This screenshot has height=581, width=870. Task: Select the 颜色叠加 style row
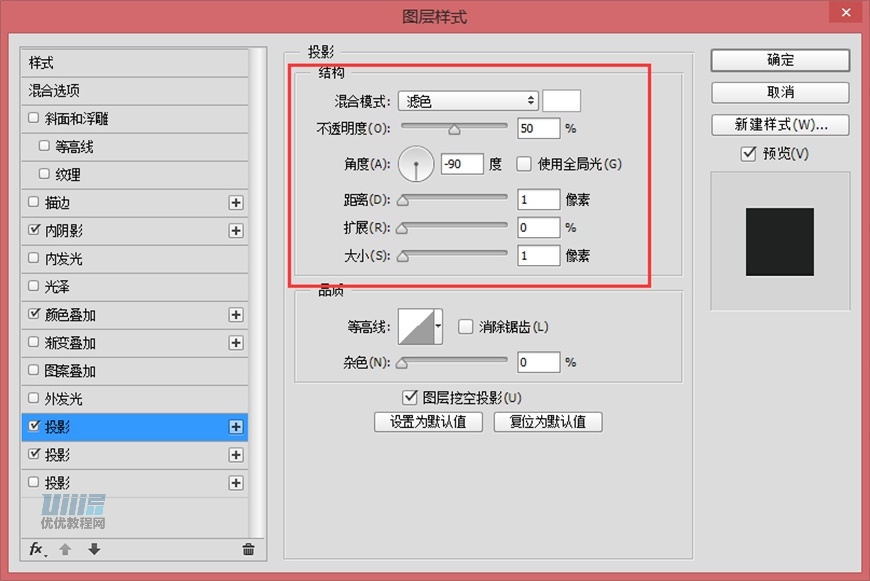coord(134,315)
